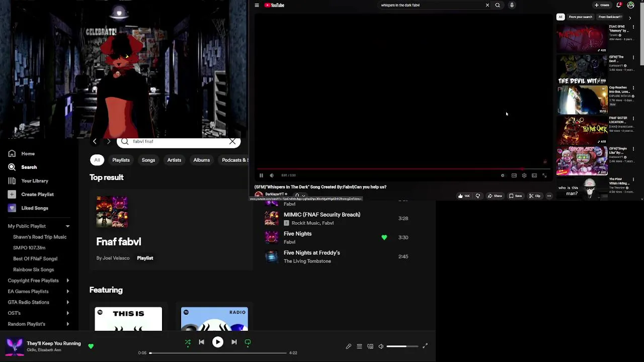
Task: Open 'Fnaf fabvl' top result playlist
Action: tap(171, 229)
